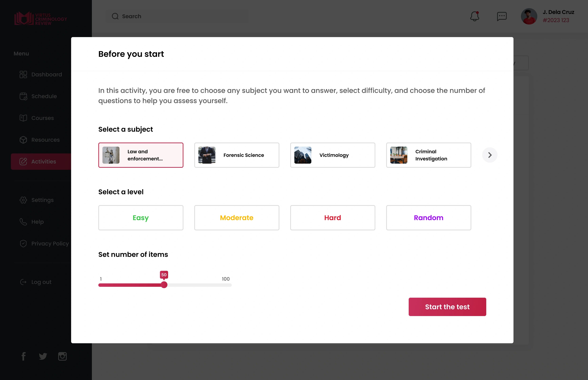Click the Instagram icon in sidebar
This screenshot has width=588, height=380.
click(62, 356)
